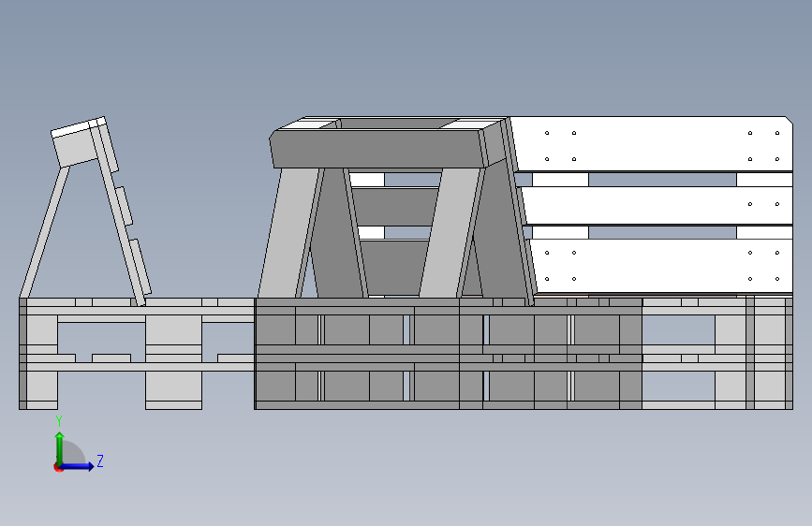Image resolution: width=812 pixels, height=526 pixels.
Task: Select the gray YZ plane quadrant of the triad
Action: 74,454
